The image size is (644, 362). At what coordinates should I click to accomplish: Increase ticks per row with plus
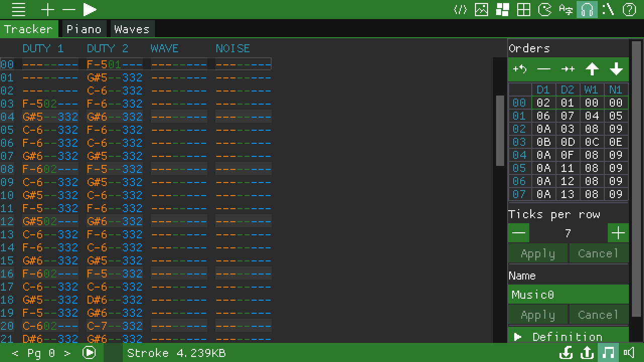(618, 233)
